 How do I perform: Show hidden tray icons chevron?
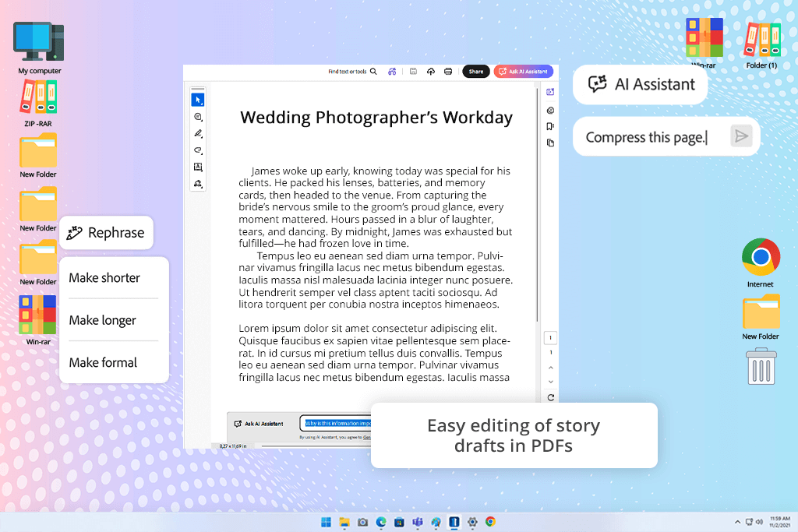[737, 523]
